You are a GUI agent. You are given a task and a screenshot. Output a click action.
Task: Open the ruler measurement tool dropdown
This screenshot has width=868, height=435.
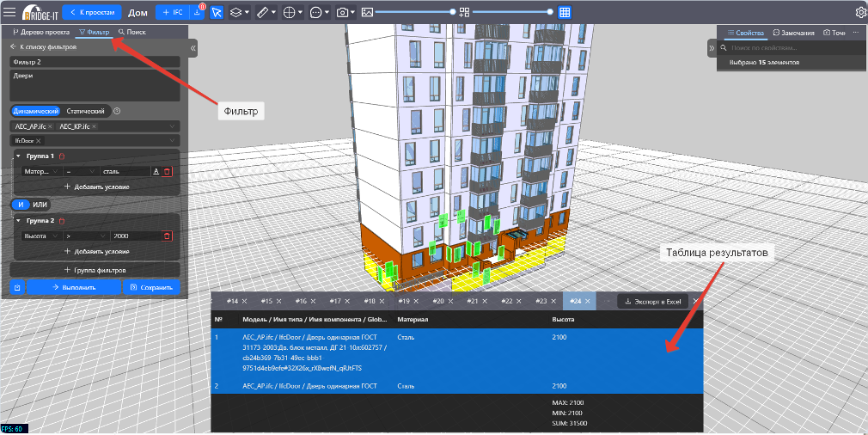click(266, 12)
